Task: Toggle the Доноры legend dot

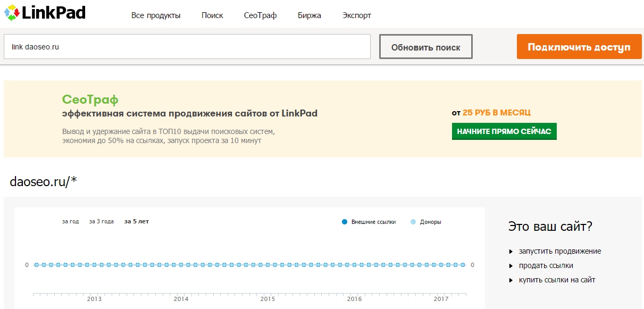Action: coord(413,222)
